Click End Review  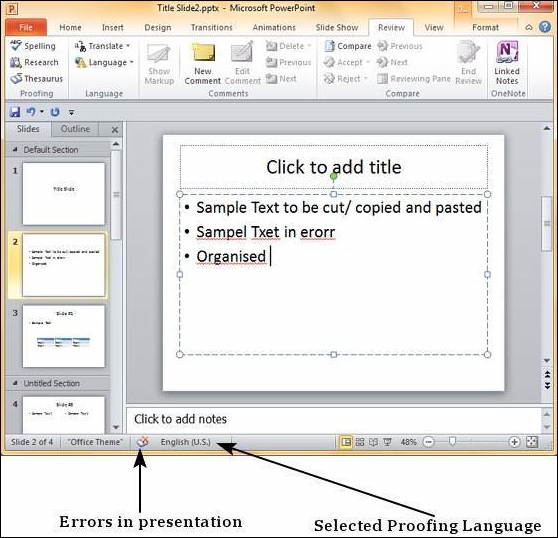(468, 63)
